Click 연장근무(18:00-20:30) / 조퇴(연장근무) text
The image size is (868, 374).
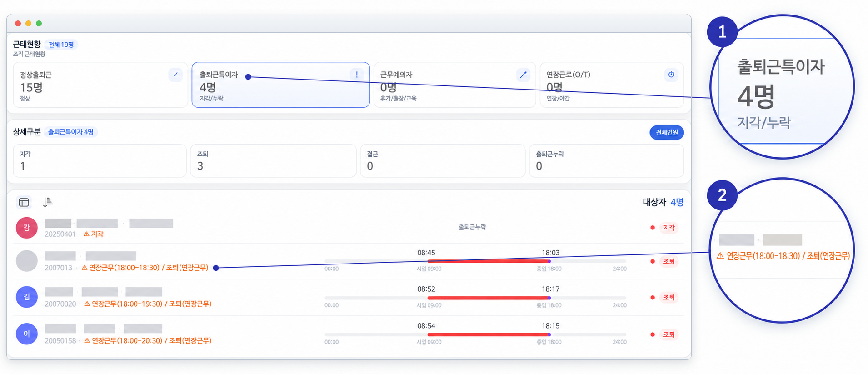pyautogui.click(x=151, y=340)
